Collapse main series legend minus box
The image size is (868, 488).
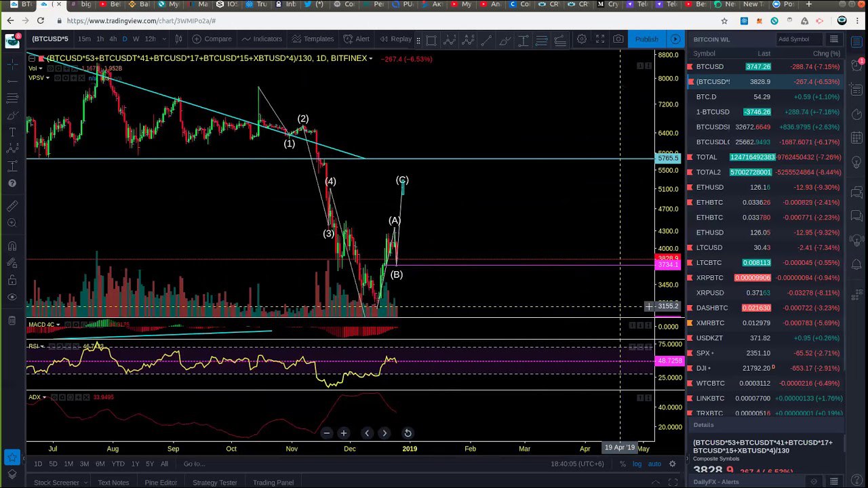click(x=32, y=59)
